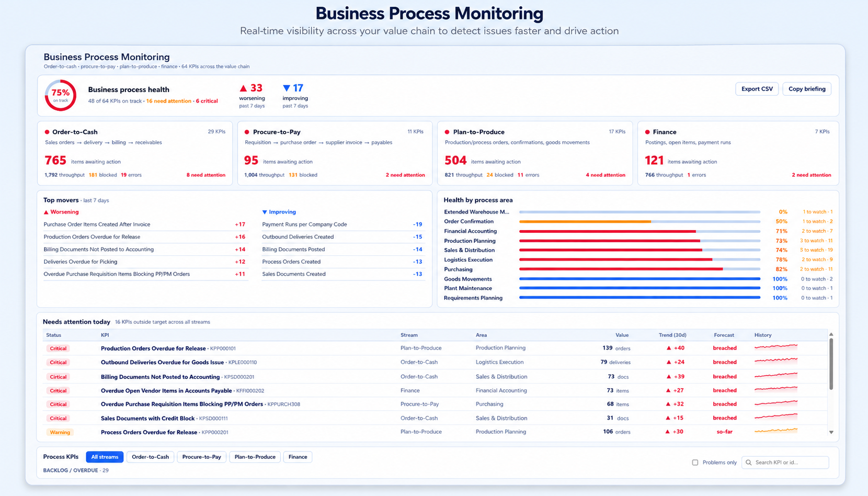
Task: Click the 75% on-track donut chart
Action: (x=60, y=95)
